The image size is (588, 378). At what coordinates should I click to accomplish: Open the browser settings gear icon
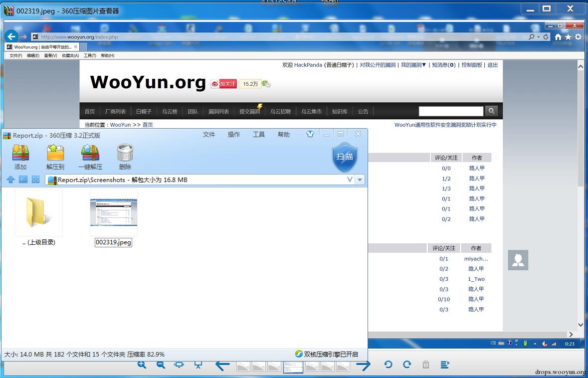point(578,37)
